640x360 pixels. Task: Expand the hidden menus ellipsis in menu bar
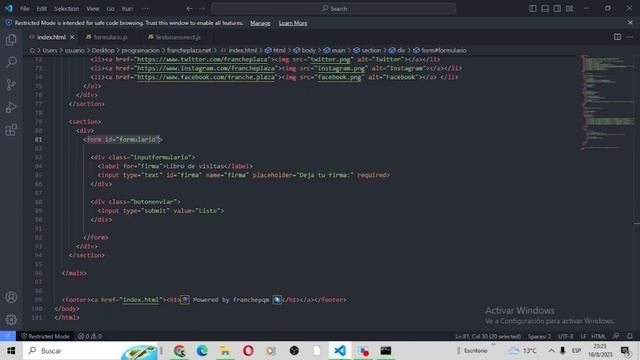tap(145, 9)
